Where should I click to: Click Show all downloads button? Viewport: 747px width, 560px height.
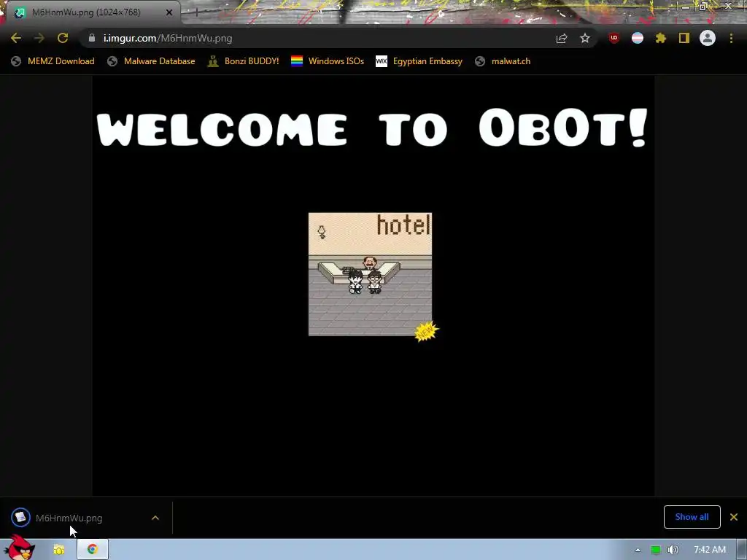tap(692, 517)
